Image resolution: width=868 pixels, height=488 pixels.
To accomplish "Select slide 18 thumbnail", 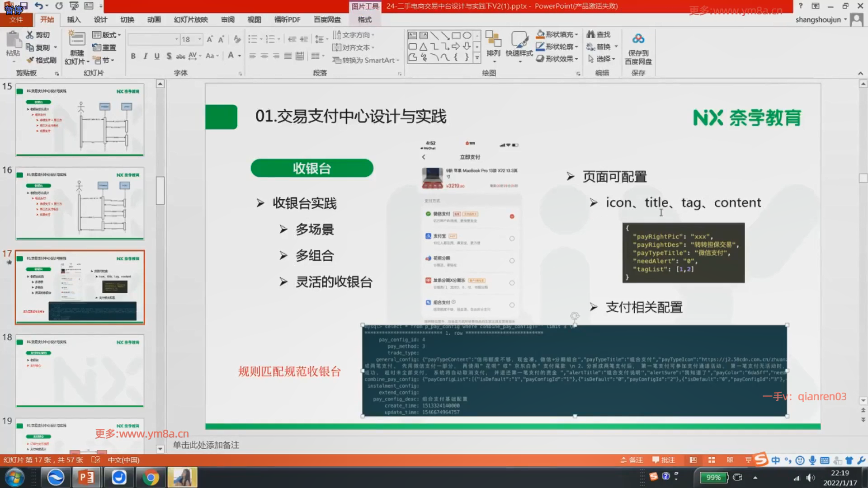I will (x=80, y=371).
